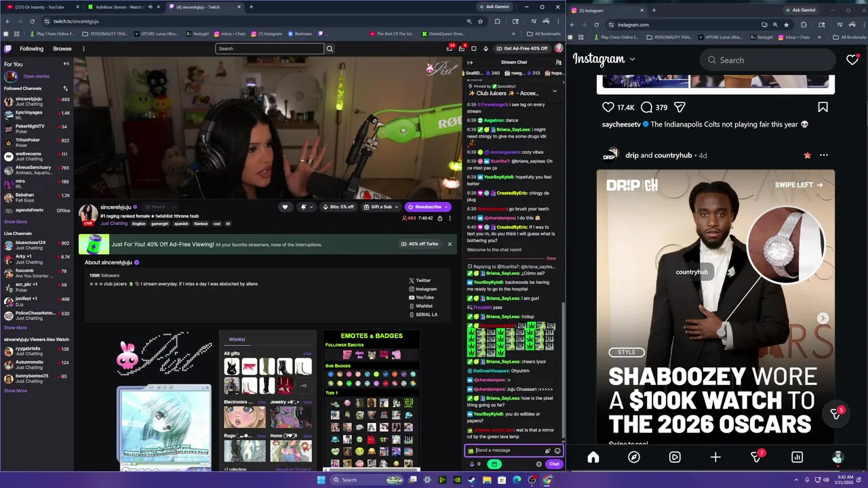This screenshot has height=488, width=868.
Task: Select the Instagram browser tab
Action: pyautogui.click(x=607, y=10)
